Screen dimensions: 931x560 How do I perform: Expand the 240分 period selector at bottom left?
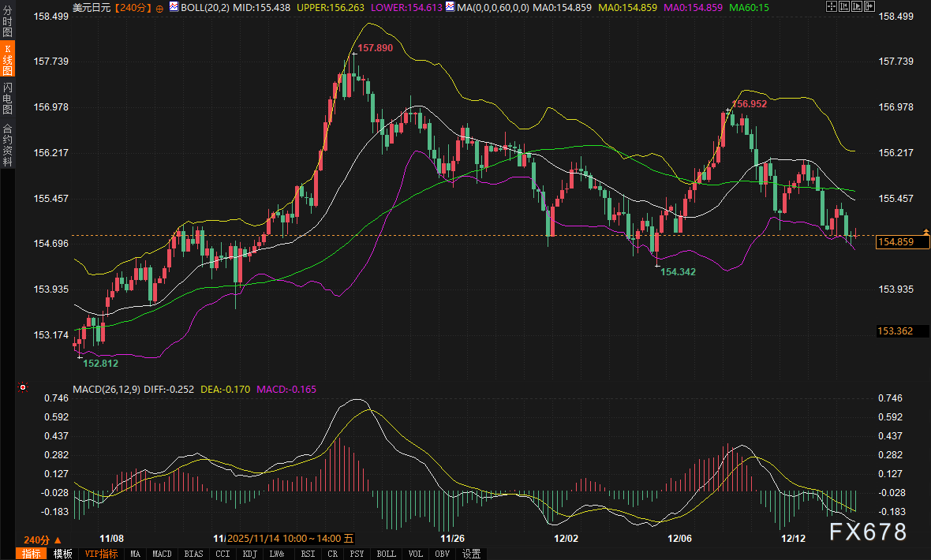click(37, 539)
